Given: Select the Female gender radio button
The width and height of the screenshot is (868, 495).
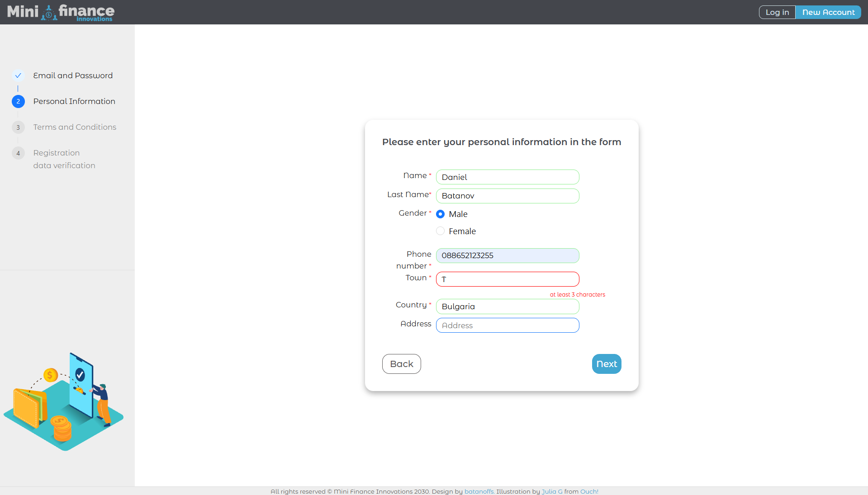Looking at the screenshot, I should point(440,231).
